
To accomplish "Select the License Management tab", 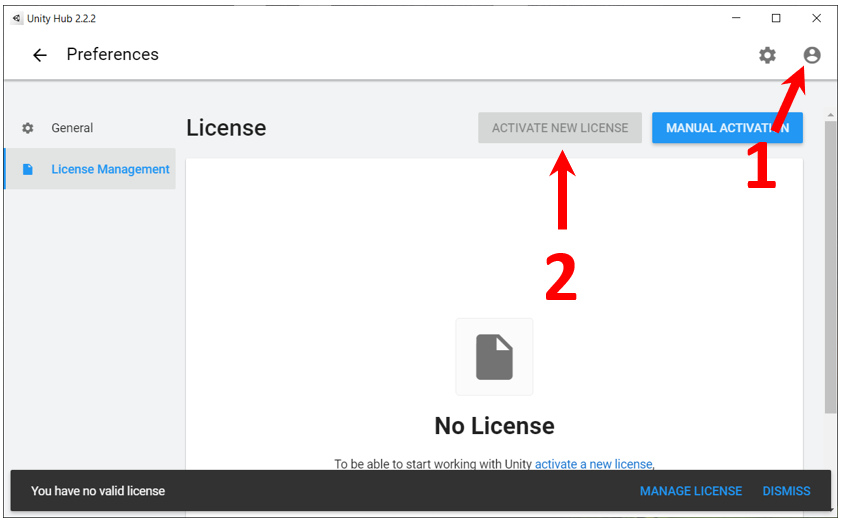I will pyautogui.click(x=90, y=169).
